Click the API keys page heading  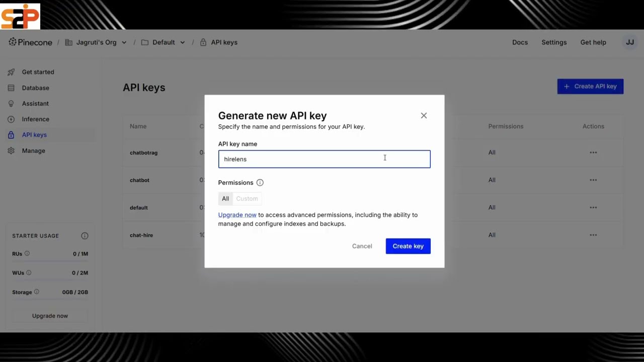pos(144,87)
